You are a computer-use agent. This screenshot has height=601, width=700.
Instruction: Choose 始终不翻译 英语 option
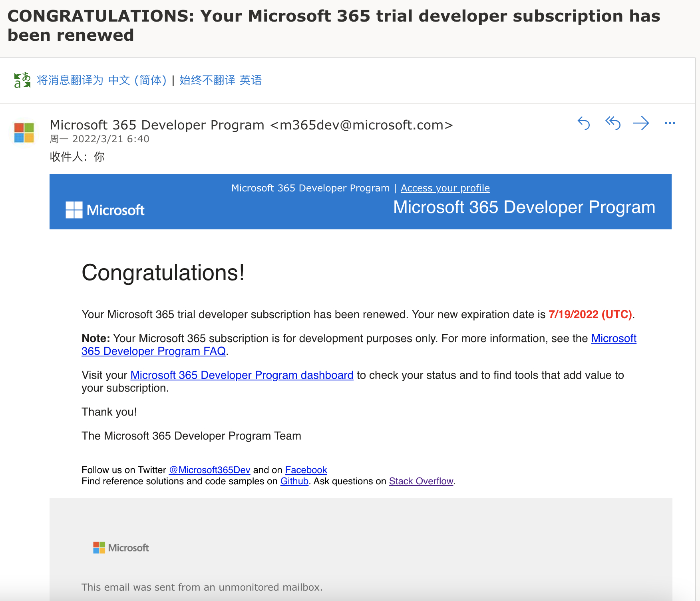tap(221, 80)
